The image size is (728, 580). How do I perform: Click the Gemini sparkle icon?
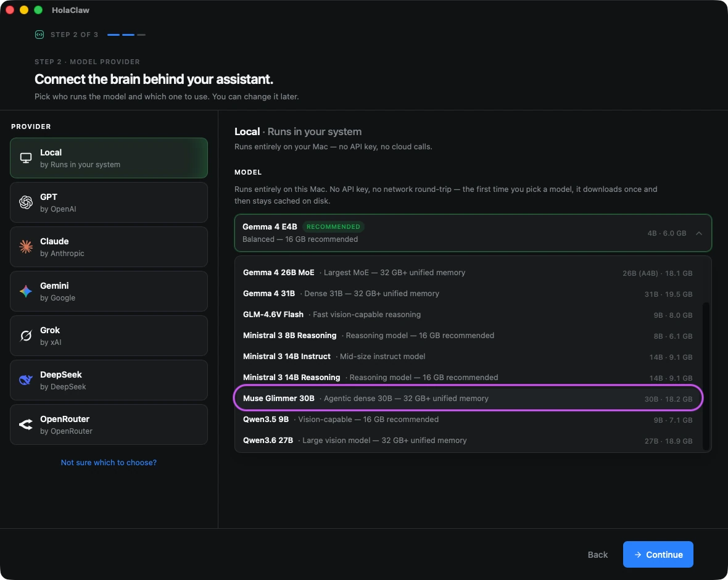[26, 291]
